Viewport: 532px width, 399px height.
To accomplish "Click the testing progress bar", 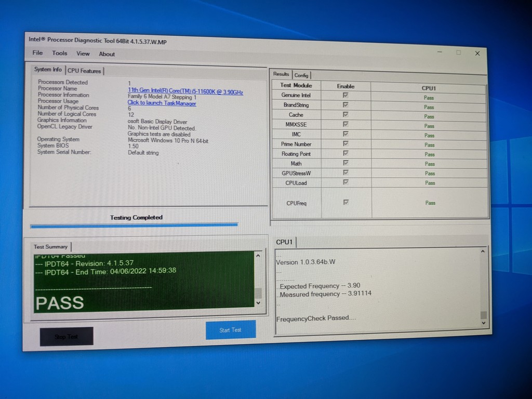I will pos(134,225).
